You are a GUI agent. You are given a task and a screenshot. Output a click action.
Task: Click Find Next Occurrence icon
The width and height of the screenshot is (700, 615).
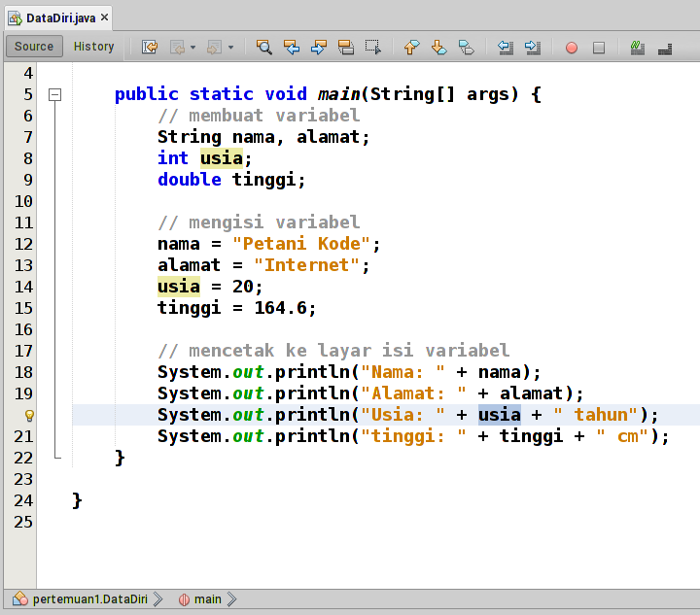(x=319, y=47)
